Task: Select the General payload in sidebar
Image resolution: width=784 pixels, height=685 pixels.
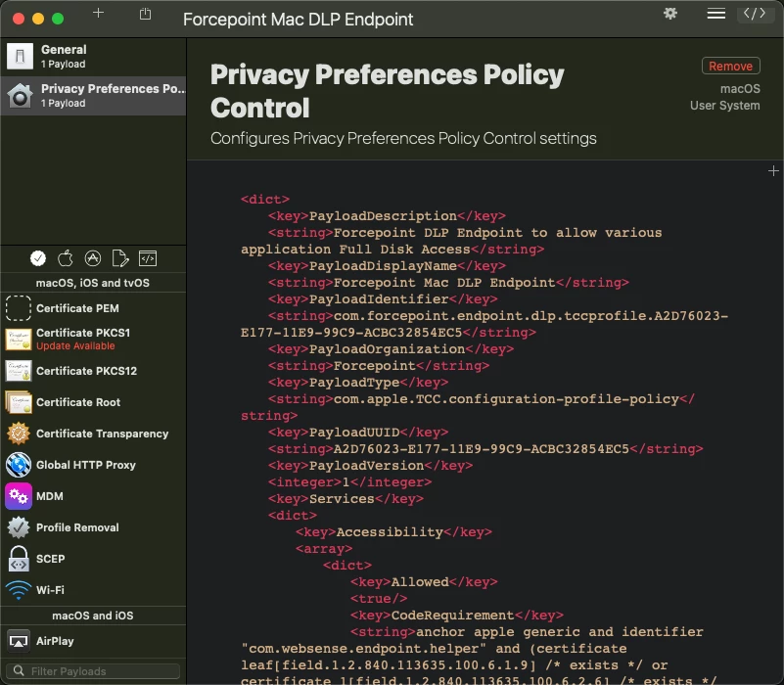Action: tap(94, 57)
